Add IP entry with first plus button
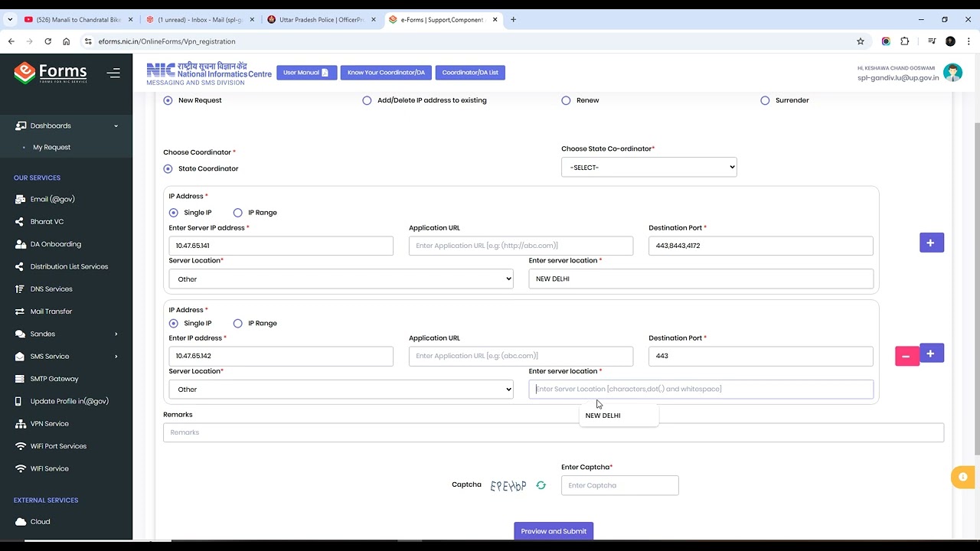 (931, 243)
